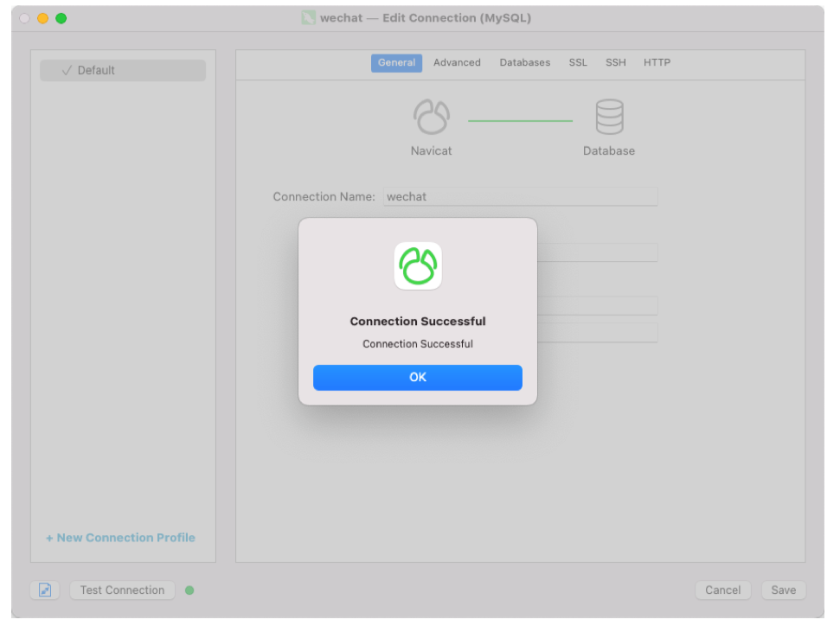The height and width of the screenshot is (619, 840).
Task: Click the Connection Name field containing wechat
Action: [x=520, y=197]
